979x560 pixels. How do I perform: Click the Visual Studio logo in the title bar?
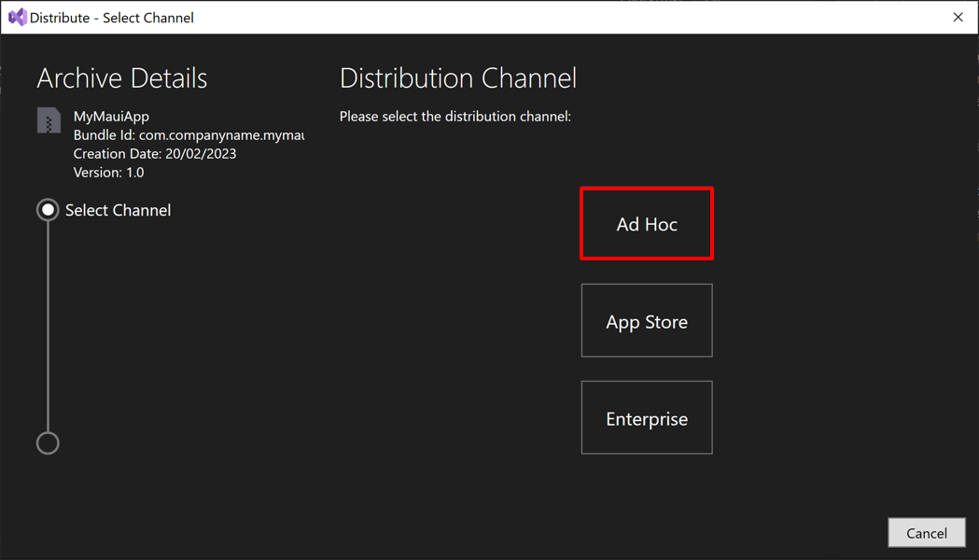tap(16, 17)
